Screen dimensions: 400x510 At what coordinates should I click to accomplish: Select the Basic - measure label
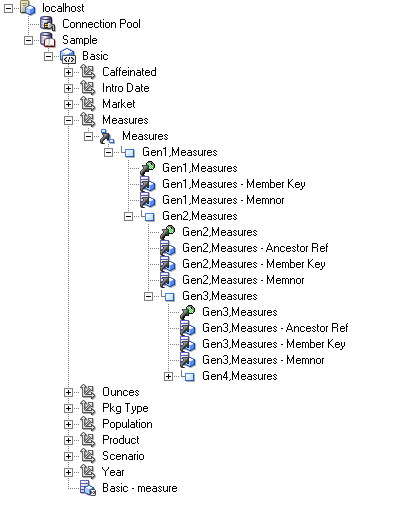(x=140, y=488)
